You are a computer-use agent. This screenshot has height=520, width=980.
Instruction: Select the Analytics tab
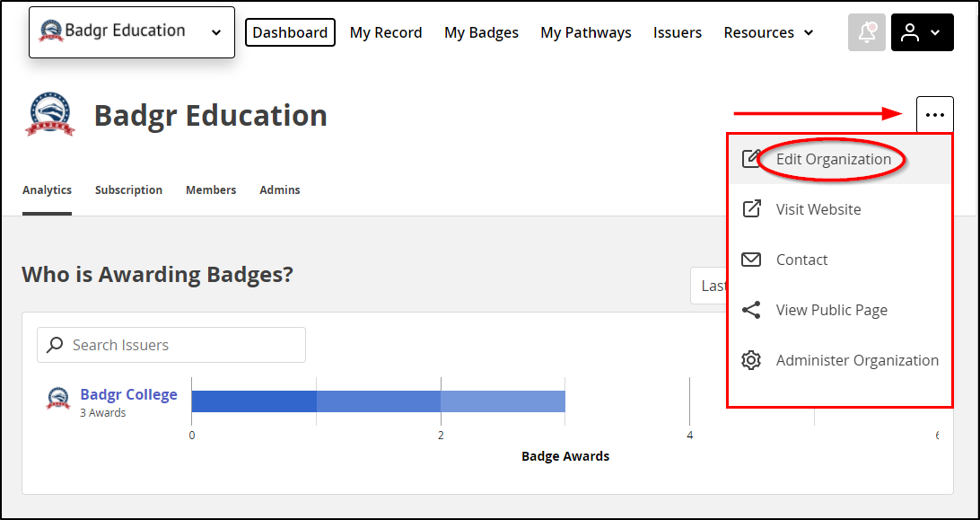coord(47,190)
